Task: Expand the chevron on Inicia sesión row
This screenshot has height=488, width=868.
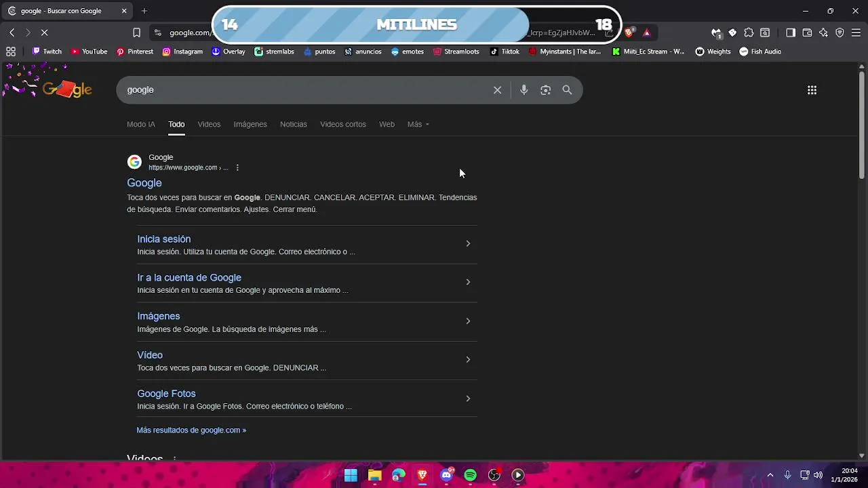Action: (468, 244)
